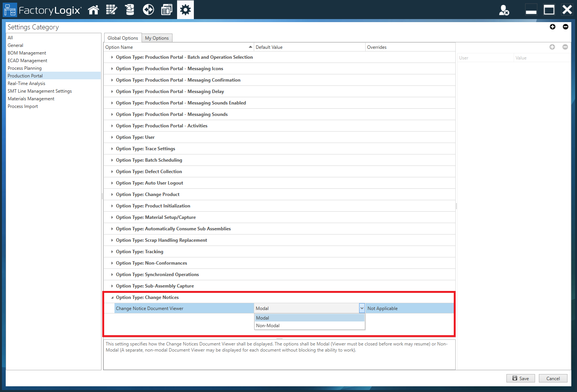Select the settings gear icon
Screen dimensions: 577x392
[185, 10]
